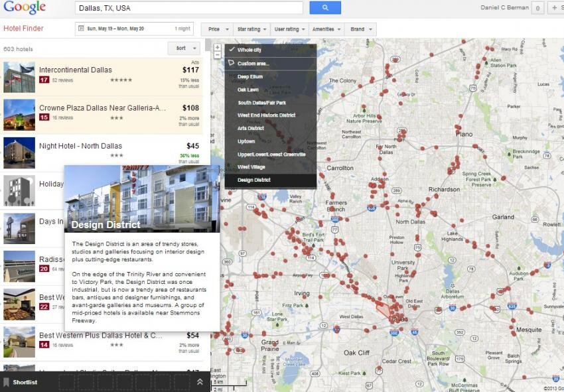Open Crowne Plaza Dallas Near Galleria listing
This screenshot has width=564, height=392.
pos(102,108)
